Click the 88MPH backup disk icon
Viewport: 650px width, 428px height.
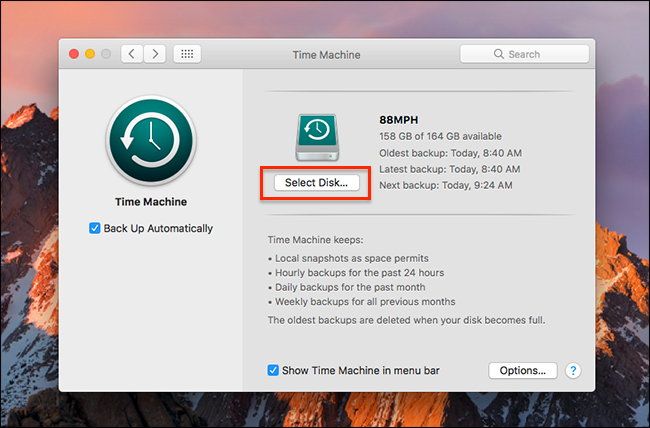(x=317, y=138)
